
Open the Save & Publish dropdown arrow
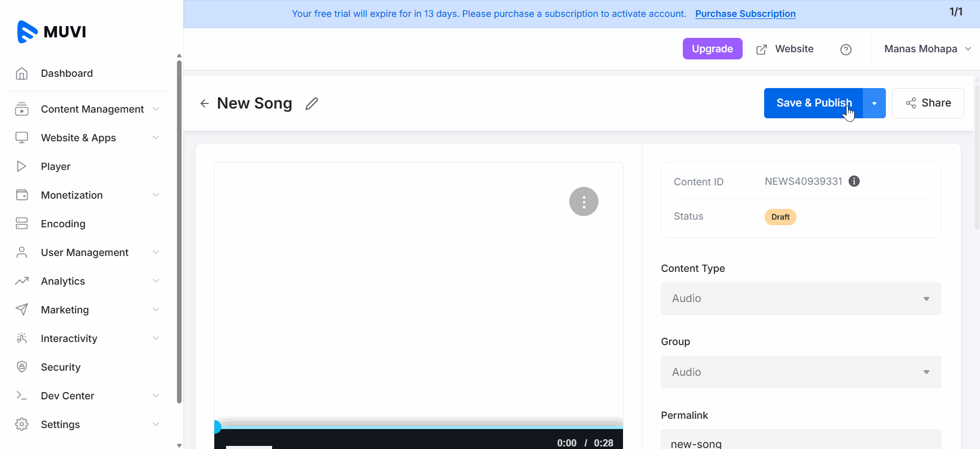pyautogui.click(x=874, y=103)
